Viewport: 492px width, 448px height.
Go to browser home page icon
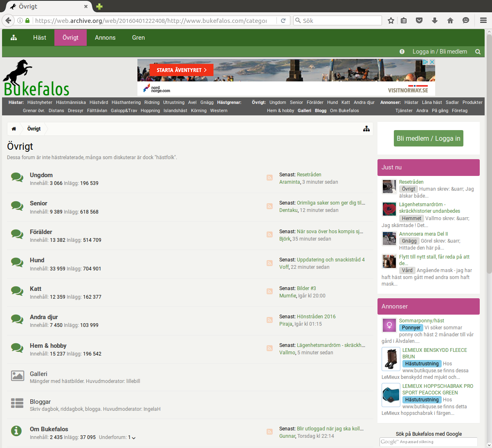pyautogui.click(x=450, y=20)
